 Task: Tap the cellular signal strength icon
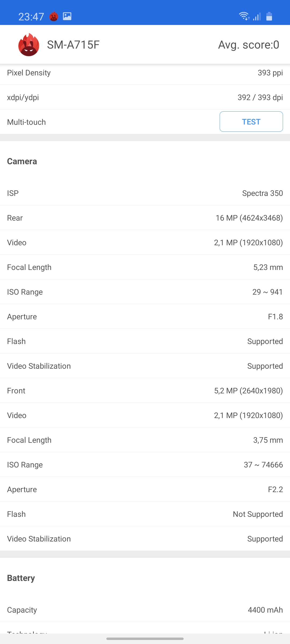point(257,17)
